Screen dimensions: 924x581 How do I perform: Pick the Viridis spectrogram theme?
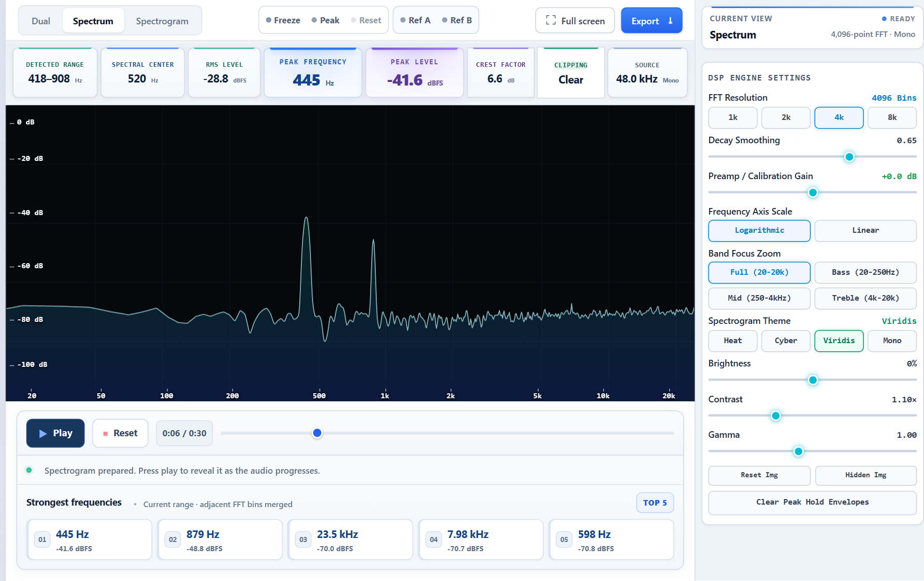click(x=839, y=341)
